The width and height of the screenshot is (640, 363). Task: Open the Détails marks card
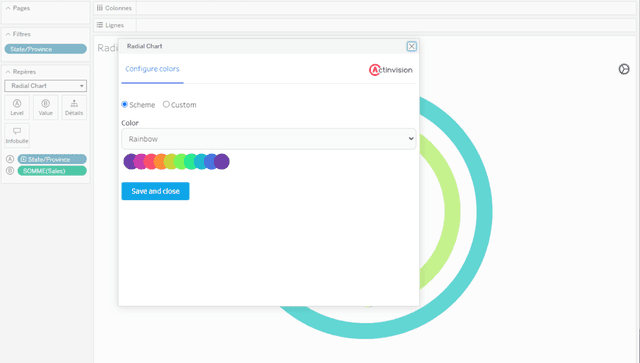pos(74,107)
